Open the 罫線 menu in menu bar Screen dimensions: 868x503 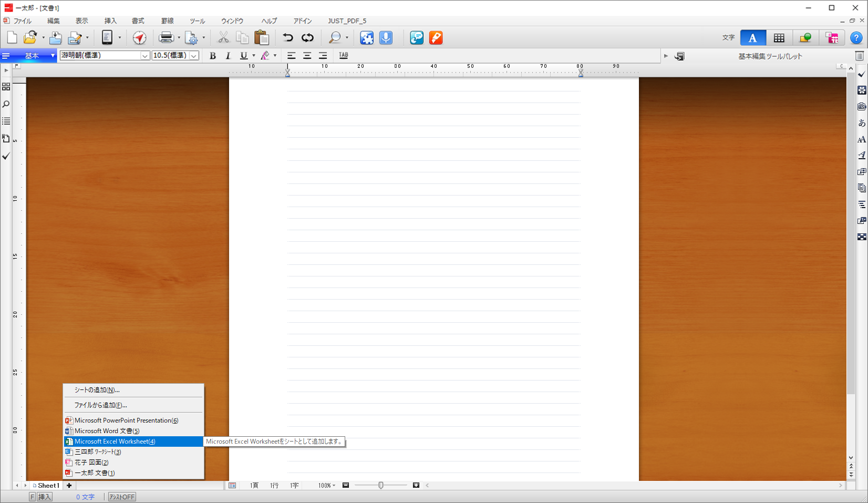coord(167,21)
